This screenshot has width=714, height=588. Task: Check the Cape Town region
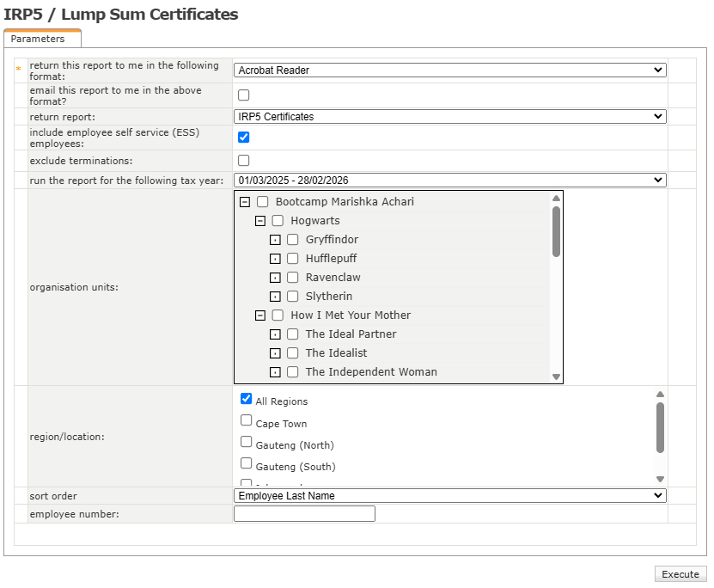coord(247,421)
